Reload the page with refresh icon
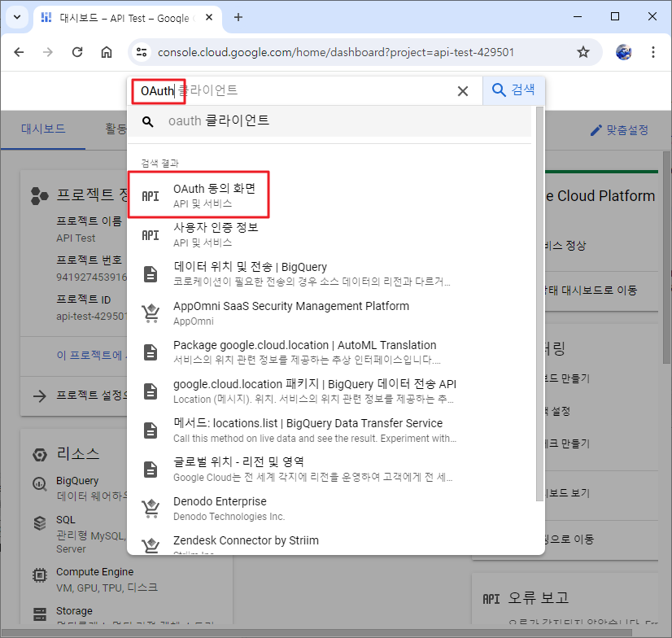Viewport: 672px width, 638px height. 77,52
